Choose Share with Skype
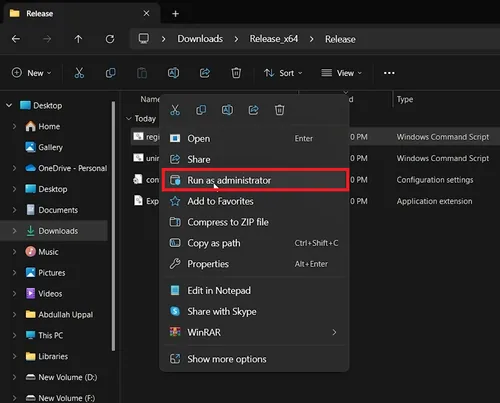 click(x=254, y=311)
